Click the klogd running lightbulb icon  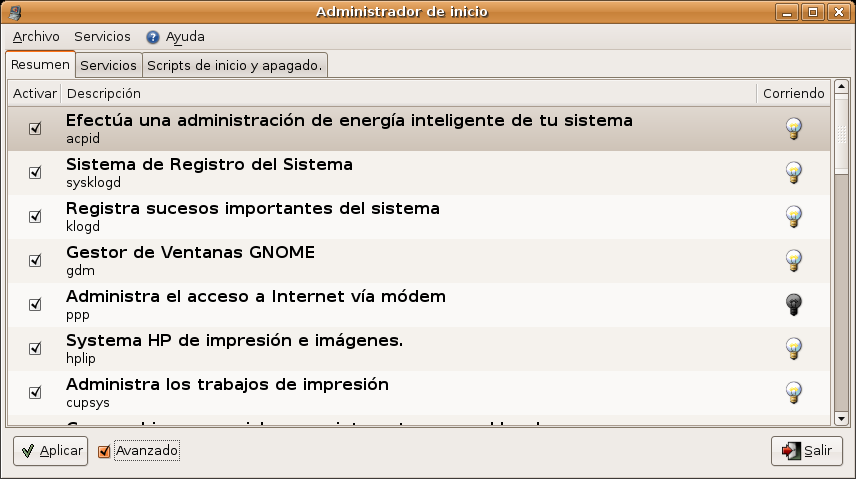coord(794,216)
